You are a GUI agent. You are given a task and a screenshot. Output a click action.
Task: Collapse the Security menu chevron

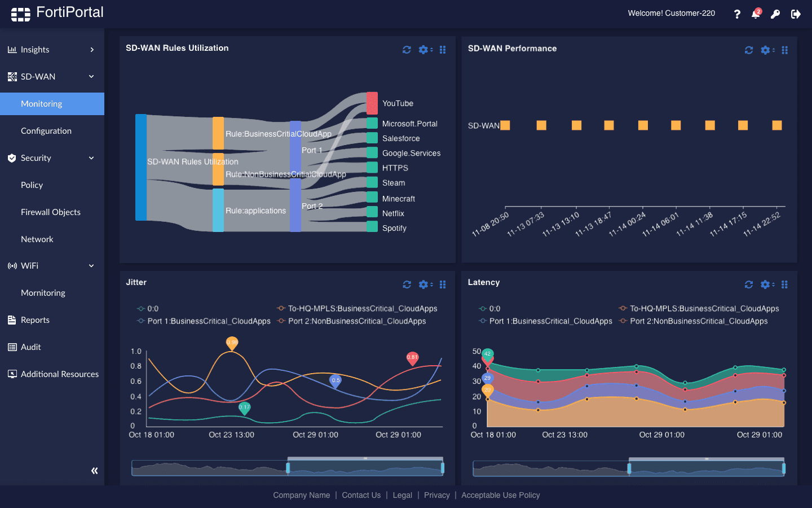click(x=91, y=158)
